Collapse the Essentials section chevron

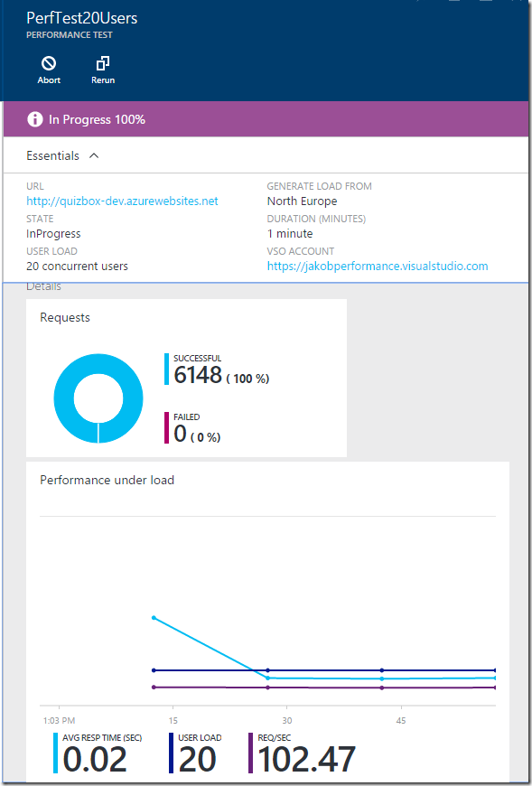point(94,156)
